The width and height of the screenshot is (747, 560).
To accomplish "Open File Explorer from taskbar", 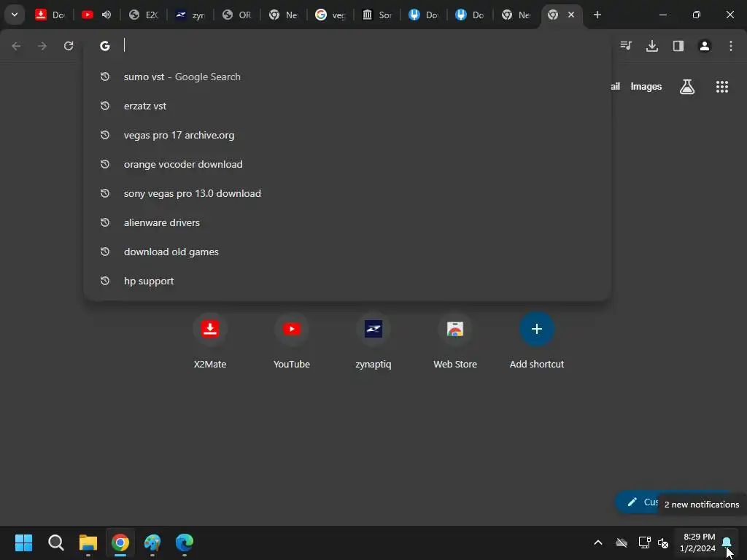I will click(x=88, y=542).
